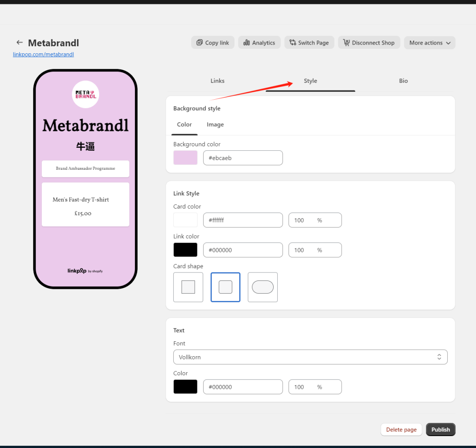Click the £15.00 price in preview
The width and height of the screenshot is (476, 448).
(x=83, y=213)
